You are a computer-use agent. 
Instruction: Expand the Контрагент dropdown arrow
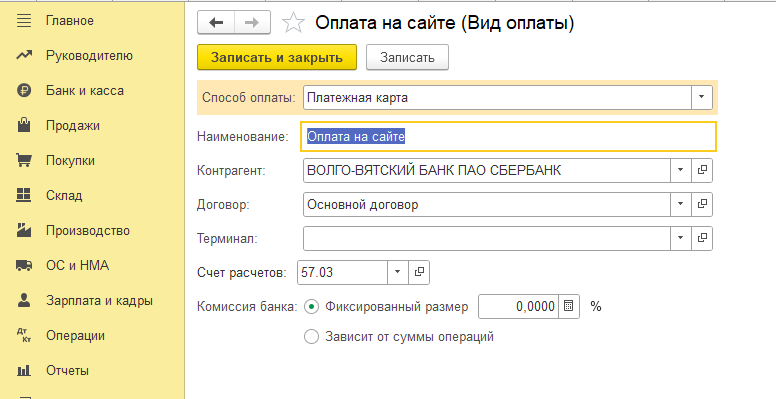pyautogui.click(x=680, y=170)
